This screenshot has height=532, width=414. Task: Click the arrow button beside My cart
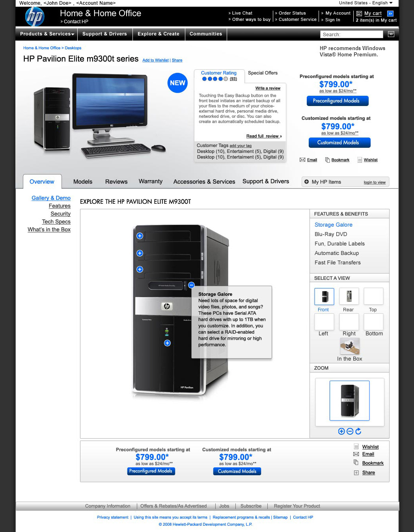pos(390,13)
